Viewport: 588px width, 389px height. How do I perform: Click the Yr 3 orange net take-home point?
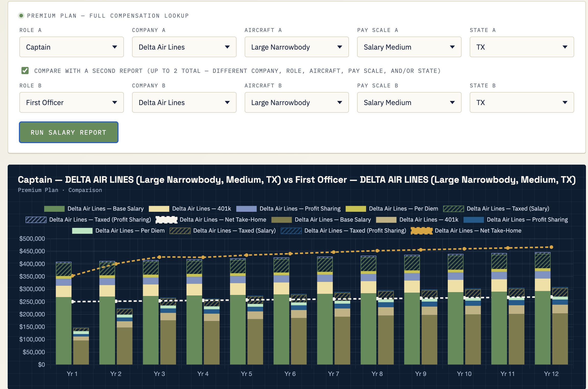[159, 257]
